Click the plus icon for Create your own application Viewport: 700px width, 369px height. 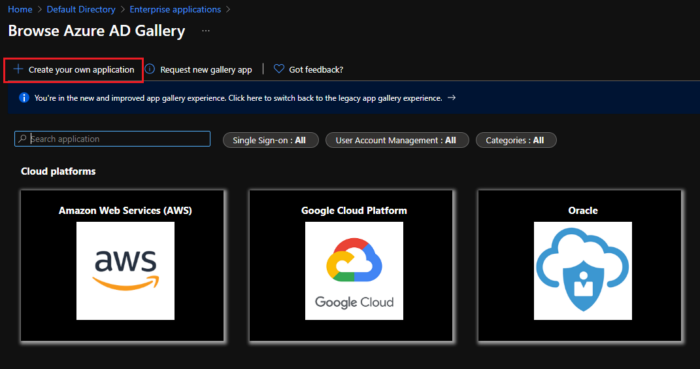[18, 69]
